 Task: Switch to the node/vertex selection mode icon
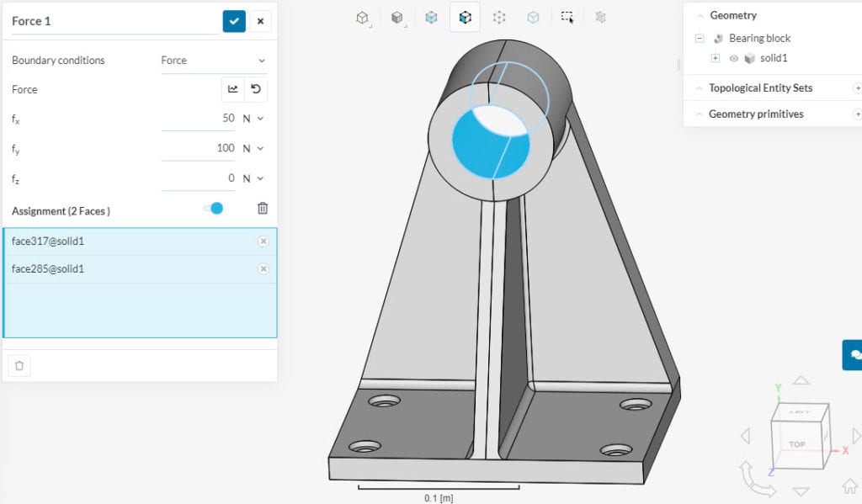[x=499, y=17]
